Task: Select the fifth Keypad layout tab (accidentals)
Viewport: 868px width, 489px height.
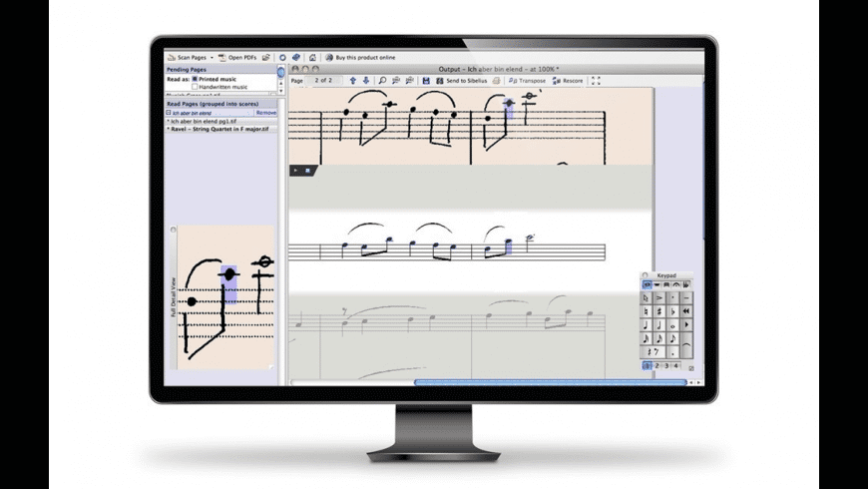Action: click(x=686, y=284)
